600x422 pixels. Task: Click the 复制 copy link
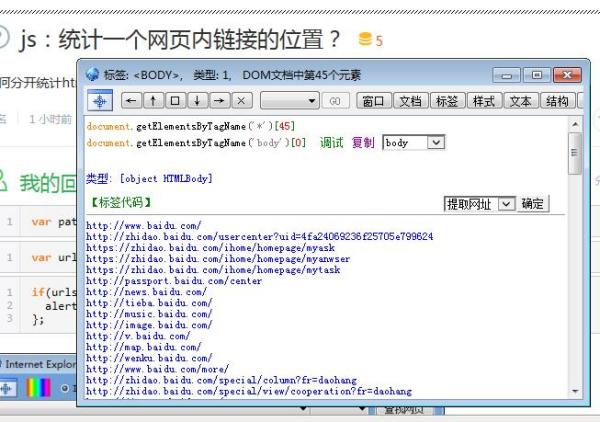click(x=363, y=143)
